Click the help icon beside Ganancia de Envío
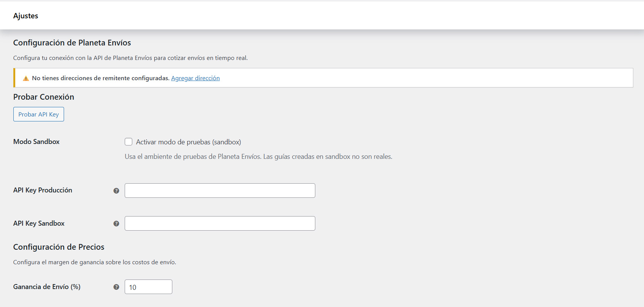 (116, 287)
